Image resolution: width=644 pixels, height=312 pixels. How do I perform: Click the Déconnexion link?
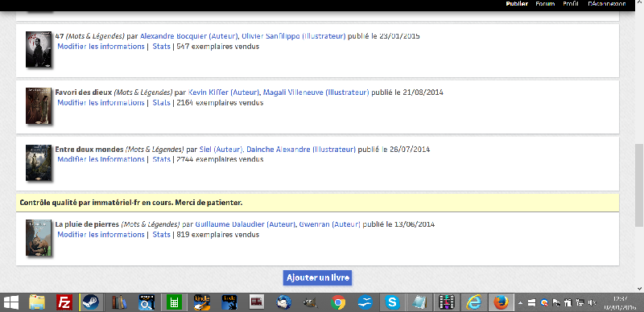(x=607, y=4)
